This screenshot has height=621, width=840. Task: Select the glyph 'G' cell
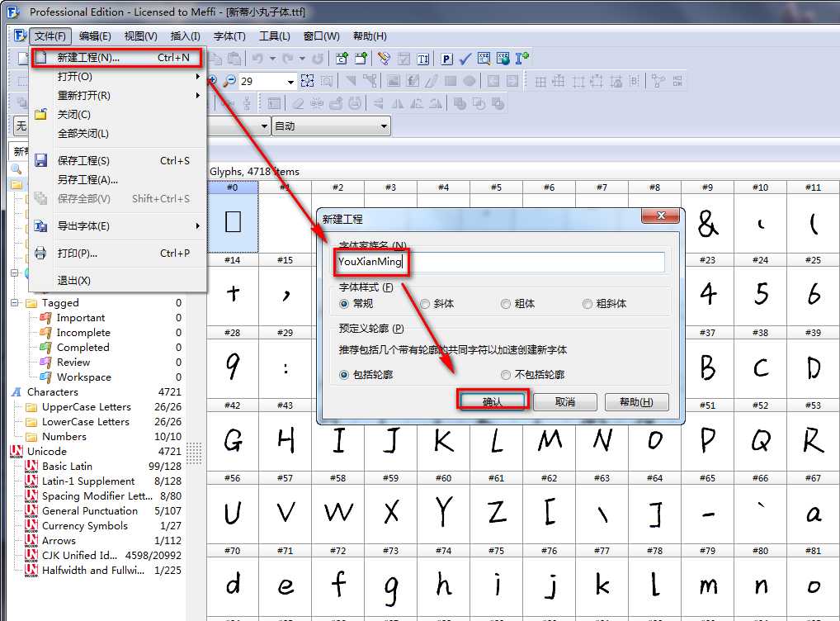[x=233, y=441]
